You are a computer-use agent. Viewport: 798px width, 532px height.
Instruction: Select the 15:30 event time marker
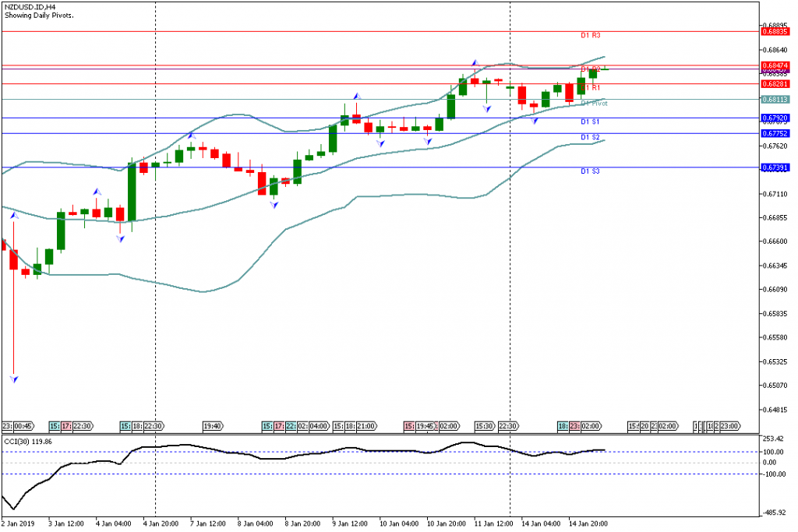(484, 427)
